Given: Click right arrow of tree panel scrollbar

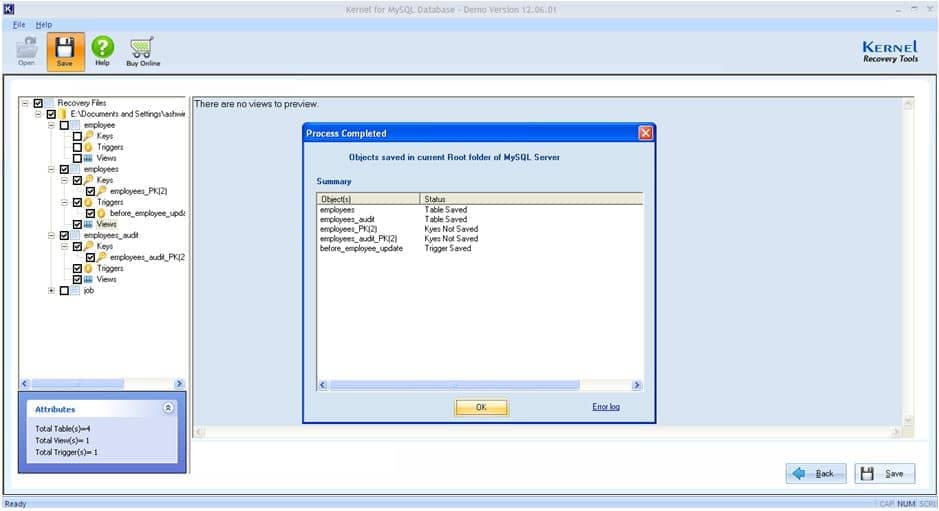Looking at the screenshot, I should tap(179, 383).
